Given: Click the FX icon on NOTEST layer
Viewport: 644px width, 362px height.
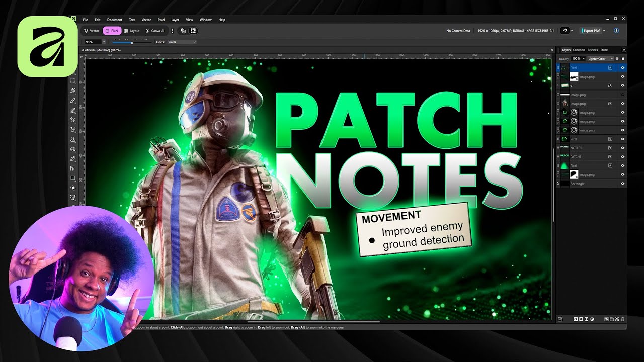Looking at the screenshot, I should [610, 148].
